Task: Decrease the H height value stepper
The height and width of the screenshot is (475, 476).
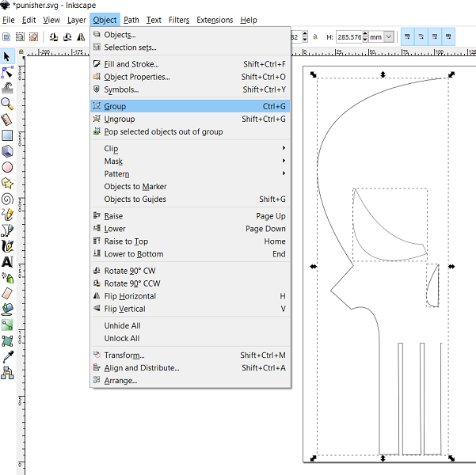Action: tap(365, 40)
